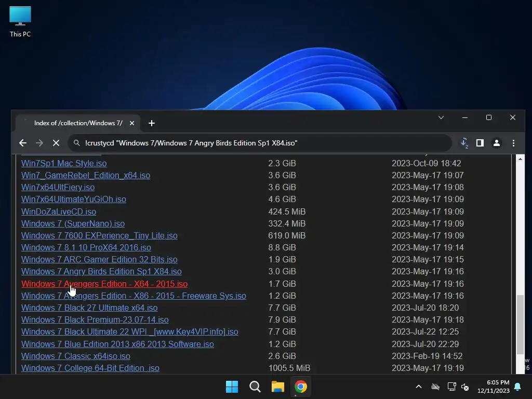Click Win7x64UltimateYuGiOh.iso link

click(74, 199)
